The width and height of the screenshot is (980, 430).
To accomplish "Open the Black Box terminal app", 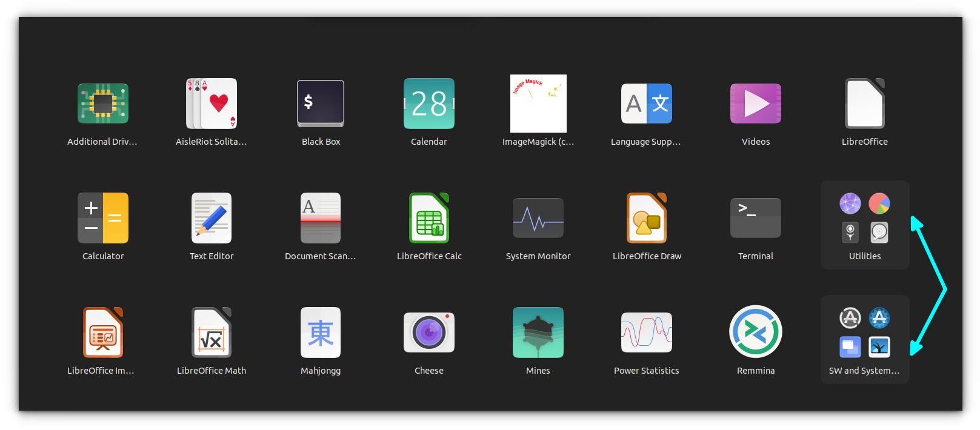I will point(321,104).
